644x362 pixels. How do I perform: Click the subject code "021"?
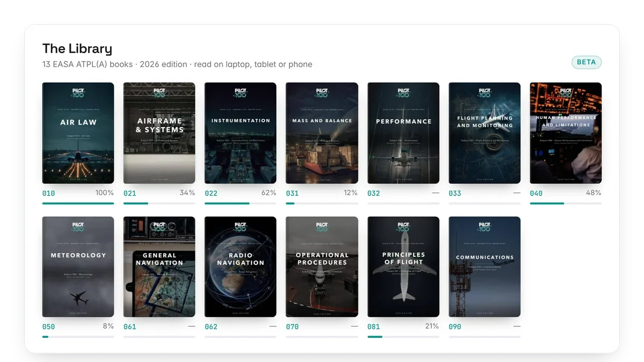tap(130, 193)
